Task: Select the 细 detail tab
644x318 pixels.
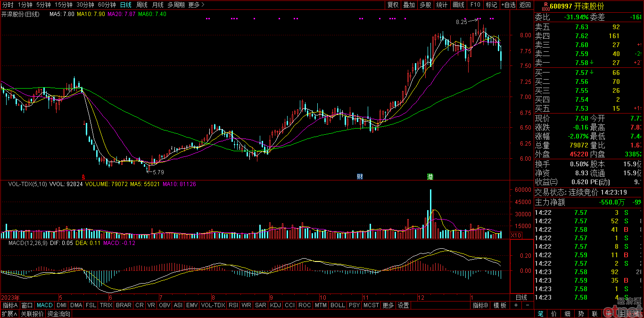Action: 567,314
